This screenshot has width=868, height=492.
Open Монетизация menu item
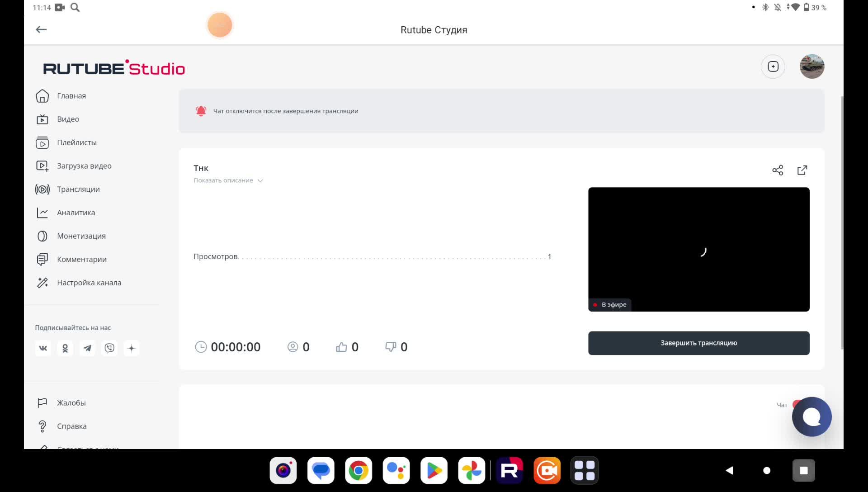tap(81, 236)
